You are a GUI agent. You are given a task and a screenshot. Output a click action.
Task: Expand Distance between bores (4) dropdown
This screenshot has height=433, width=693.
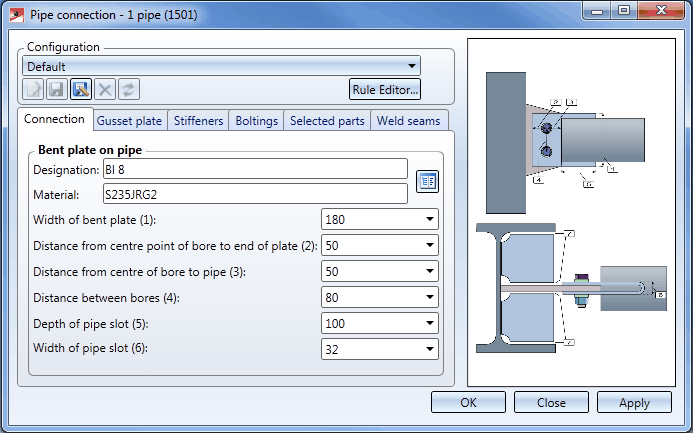coord(430,297)
